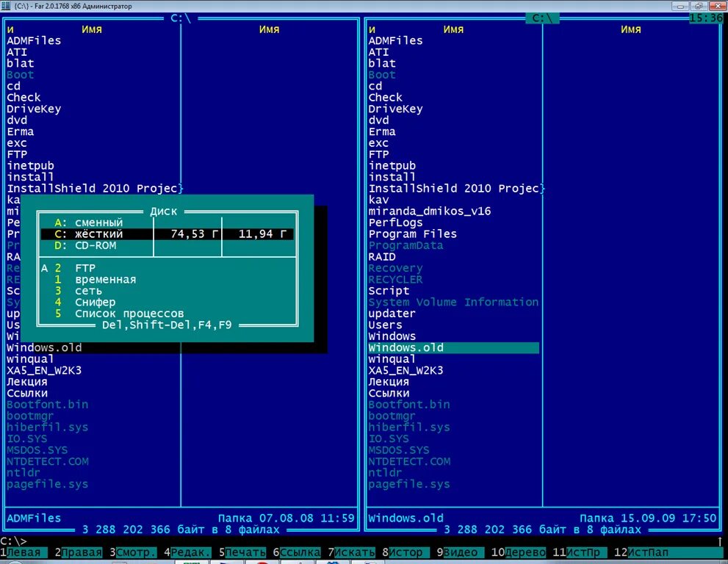Select PerfLogs in the right panel
The height and width of the screenshot is (564, 728).
coord(395,223)
